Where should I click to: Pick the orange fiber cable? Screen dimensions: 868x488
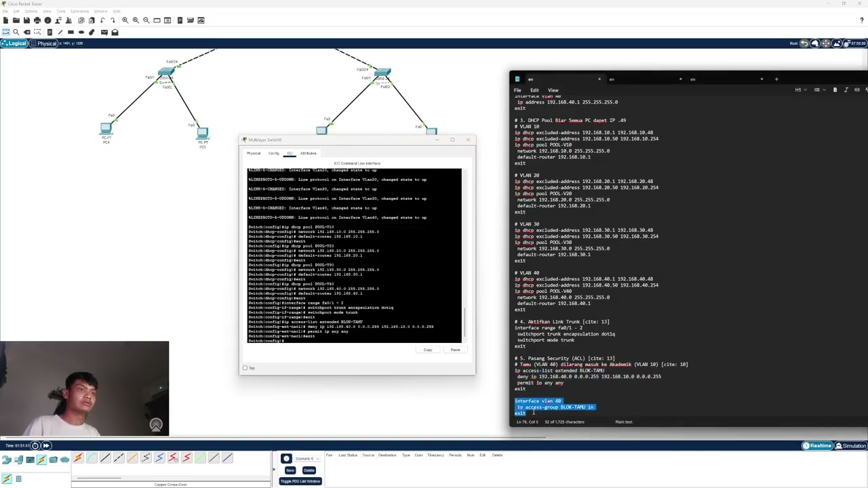132,459
